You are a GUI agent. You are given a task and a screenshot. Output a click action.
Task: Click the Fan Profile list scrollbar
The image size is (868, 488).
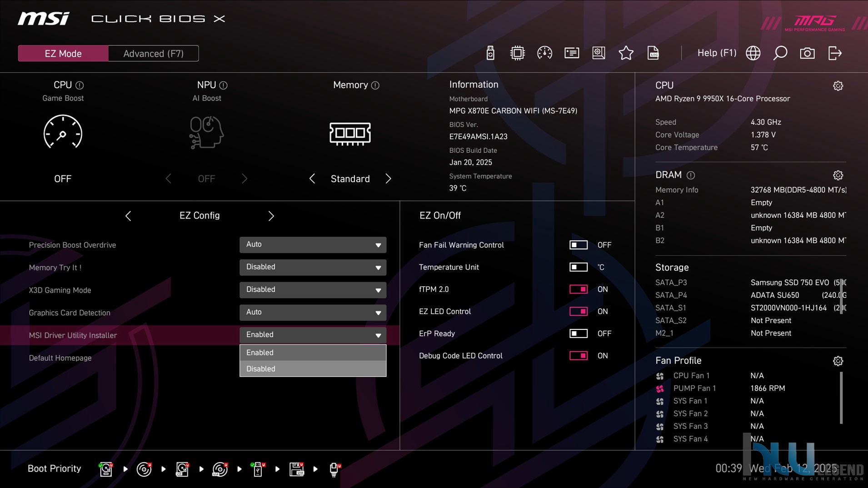[842, 398]
